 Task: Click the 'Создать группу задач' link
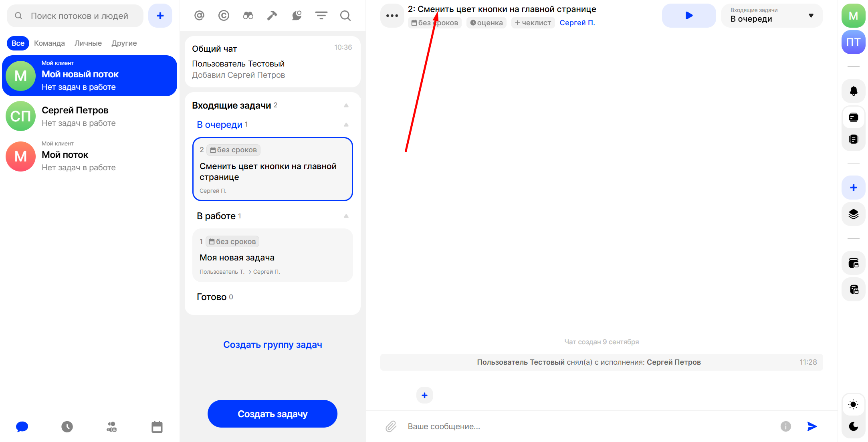coord(273,345)
